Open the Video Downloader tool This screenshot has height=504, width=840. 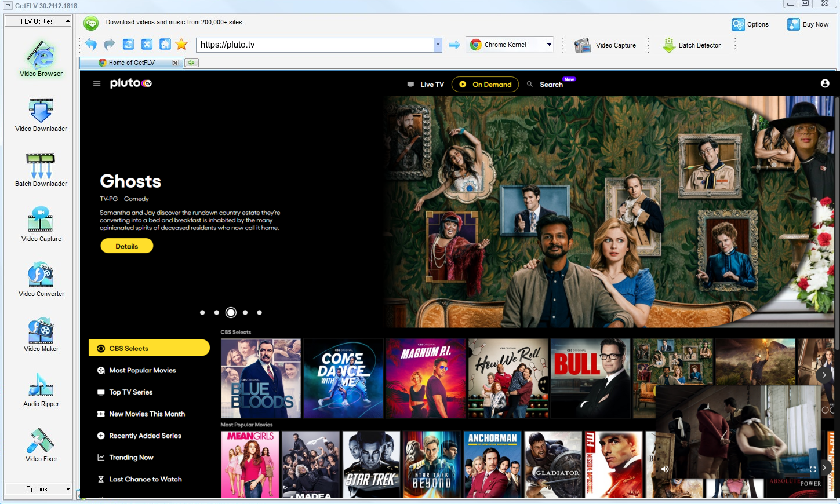41,115
